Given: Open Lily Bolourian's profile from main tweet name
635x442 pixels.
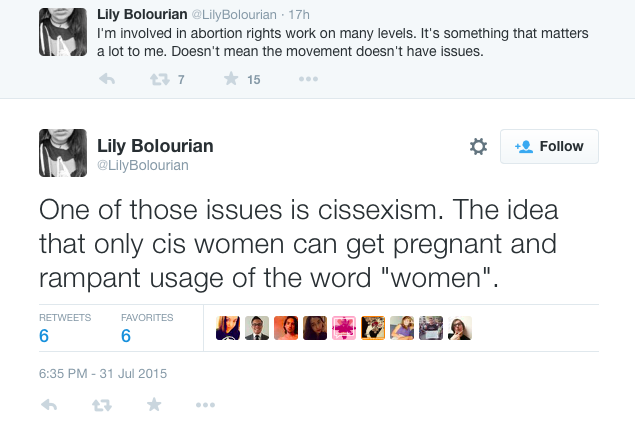Looking at the screenshot, I should click(x=155, y=145).
